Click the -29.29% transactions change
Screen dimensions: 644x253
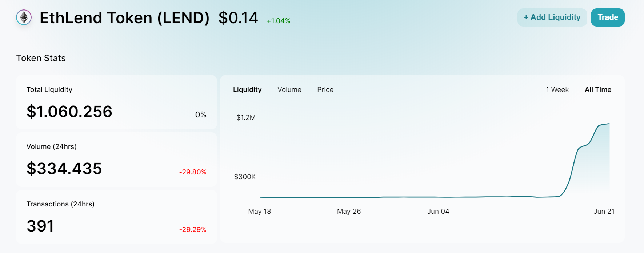193,230
